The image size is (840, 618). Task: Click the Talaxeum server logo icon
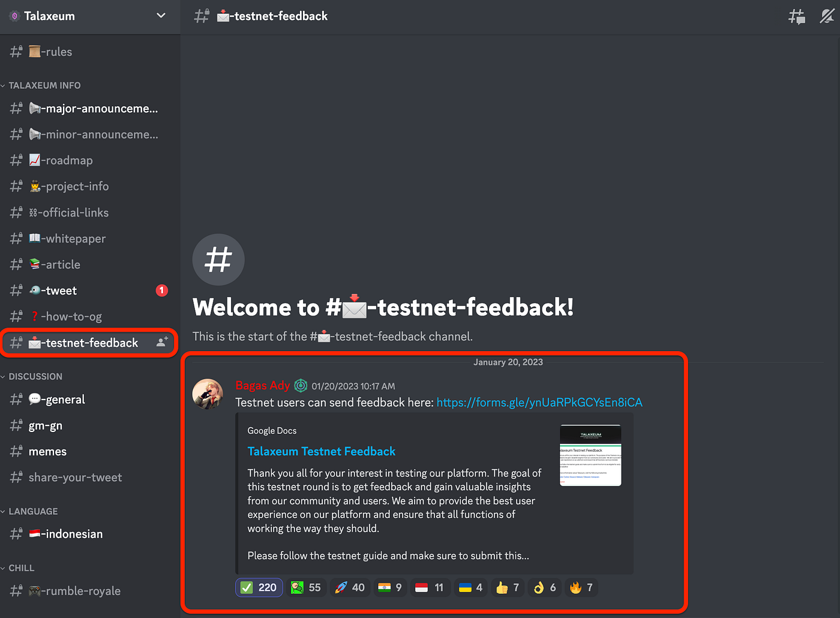[14, 16]
